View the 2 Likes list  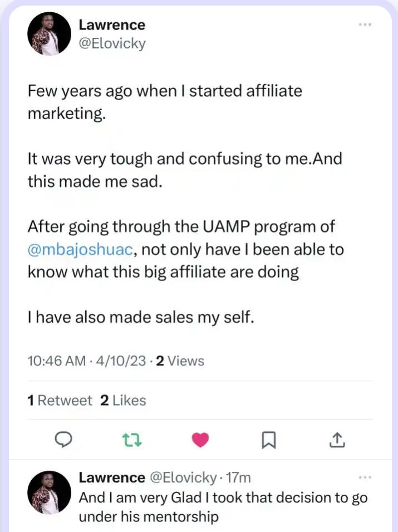tap(123, 401)
